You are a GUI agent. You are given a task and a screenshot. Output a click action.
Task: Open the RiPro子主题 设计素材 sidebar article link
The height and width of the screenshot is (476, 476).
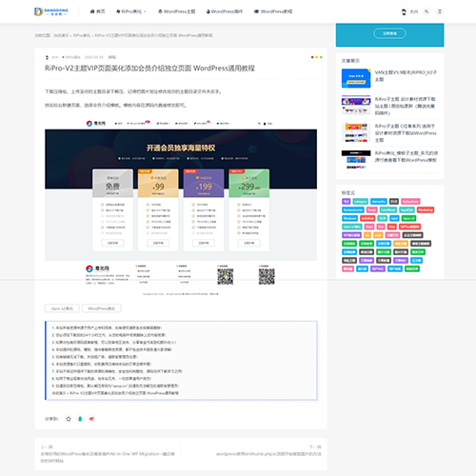[x=406, y=106]
